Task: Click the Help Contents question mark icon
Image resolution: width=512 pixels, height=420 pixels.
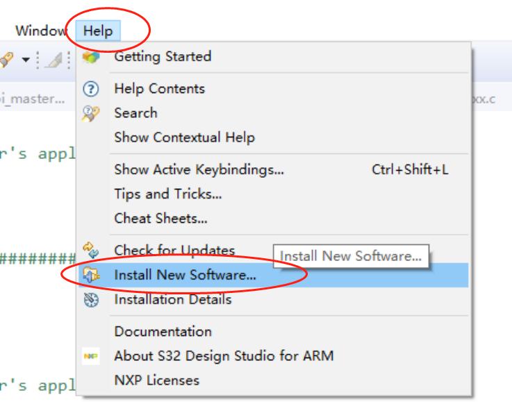Action: tap(91, 89)
